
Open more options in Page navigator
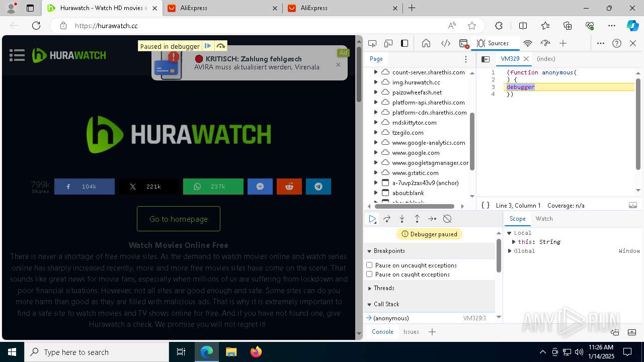[466, 59]
